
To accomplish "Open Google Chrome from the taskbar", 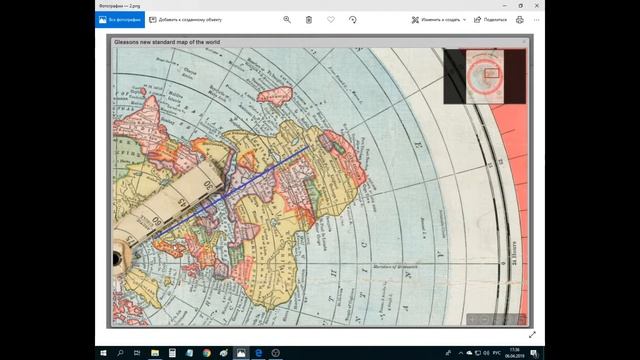I will tap(207, 353).
